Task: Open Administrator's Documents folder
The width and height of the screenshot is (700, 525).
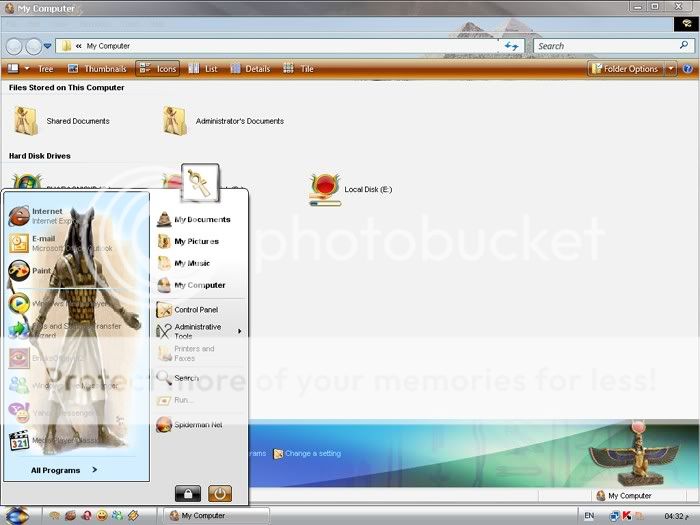Action: pos(223,121)
